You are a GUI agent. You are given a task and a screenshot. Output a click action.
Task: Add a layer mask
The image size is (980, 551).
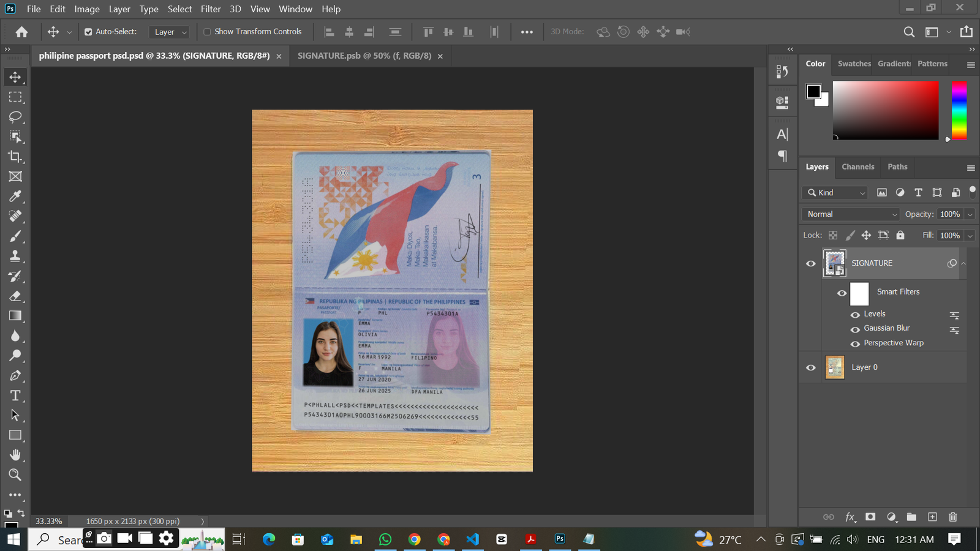(x=870, y=517)
